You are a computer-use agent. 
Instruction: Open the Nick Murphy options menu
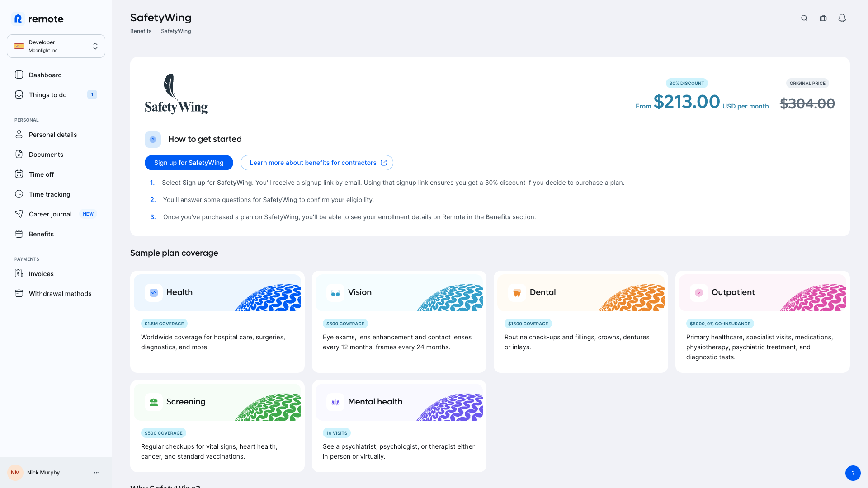[97, 473]
